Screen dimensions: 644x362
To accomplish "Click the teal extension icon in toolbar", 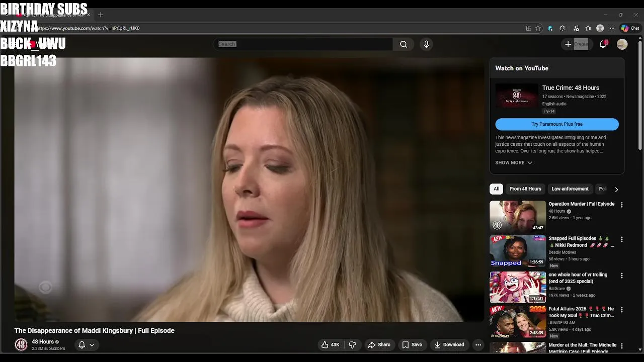I will click(550, 28).
